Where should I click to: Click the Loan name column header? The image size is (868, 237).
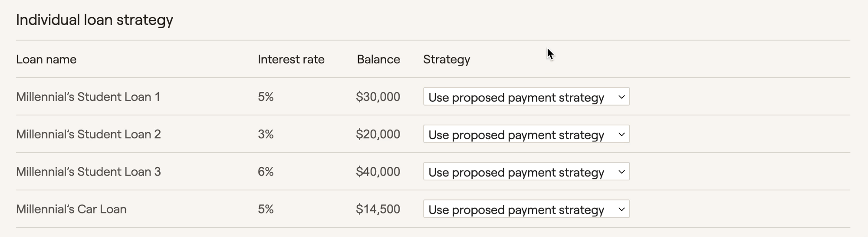[46, 59]
